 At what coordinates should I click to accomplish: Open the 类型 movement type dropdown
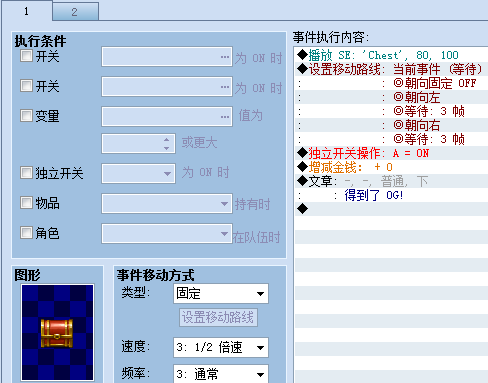coord(221,294)
